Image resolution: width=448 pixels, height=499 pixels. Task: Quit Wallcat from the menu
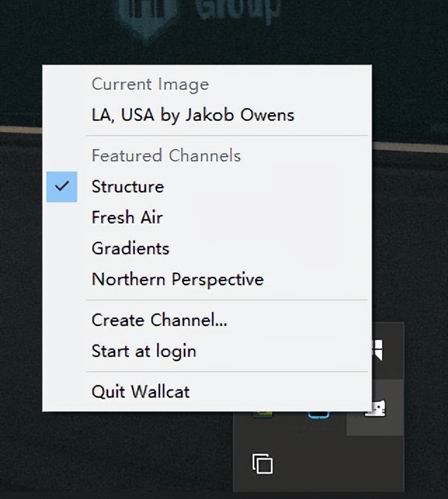click(140, 391)
